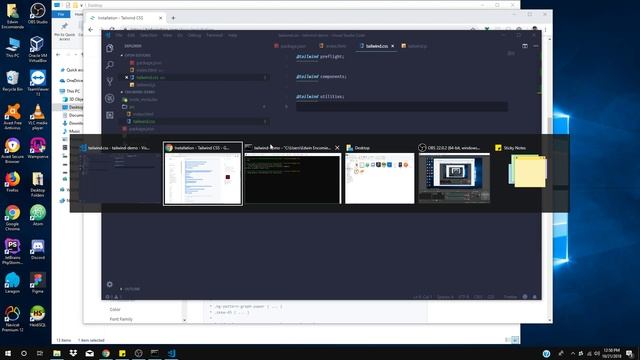Screen dimensions: 640x360
Task: Switch to the Desktop File Explorer window thumbnail
Action: [380, 178]
